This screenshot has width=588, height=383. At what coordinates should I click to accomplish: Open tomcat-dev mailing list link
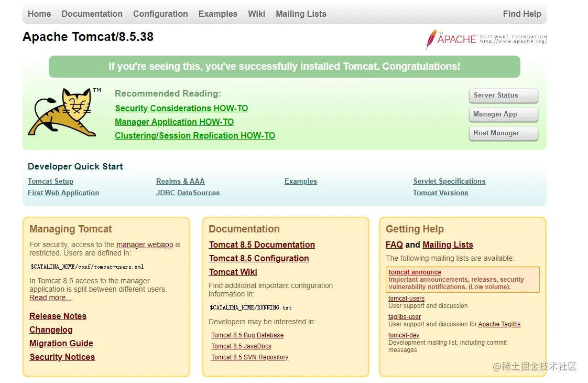click(x=404, y=335)
